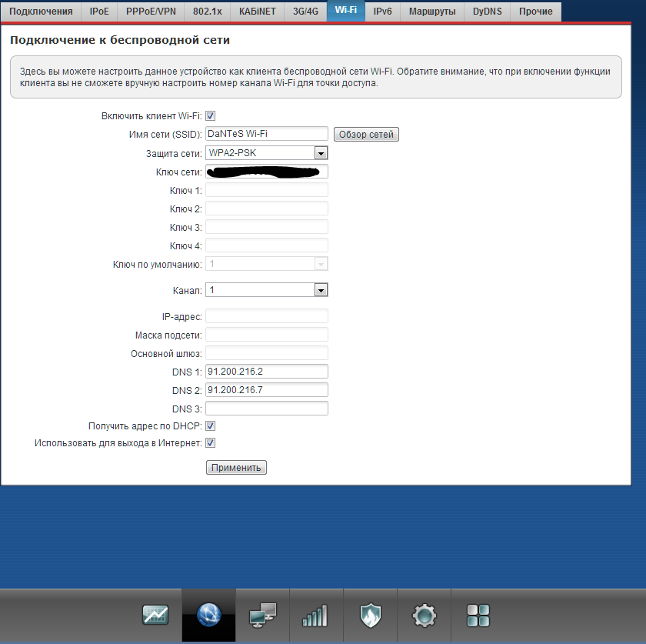Open the applications grid icon
This screenshot has height=644, width=646.
pyautogui.click(x=478, y=615)
